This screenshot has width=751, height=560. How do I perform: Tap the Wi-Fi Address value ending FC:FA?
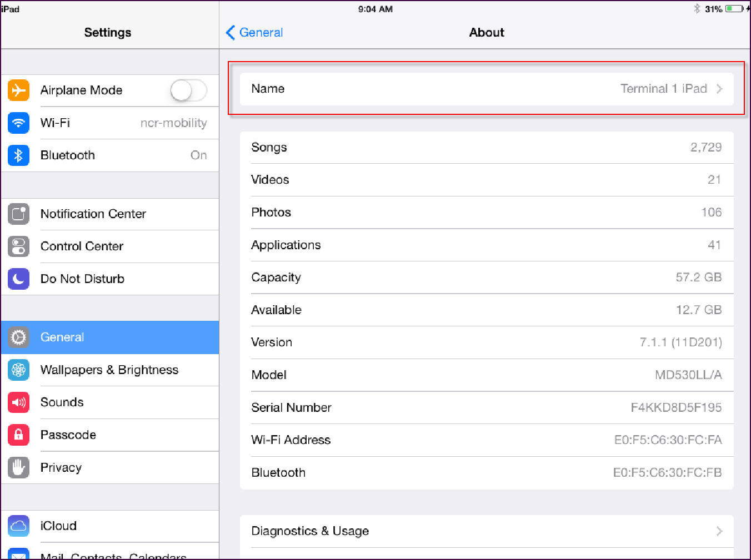coord(668,440)
